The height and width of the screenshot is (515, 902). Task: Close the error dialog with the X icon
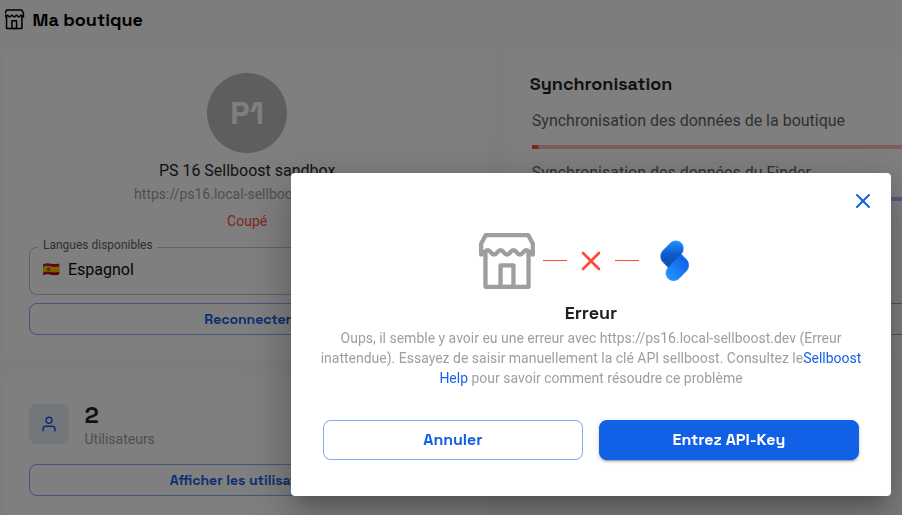point(862,201)
